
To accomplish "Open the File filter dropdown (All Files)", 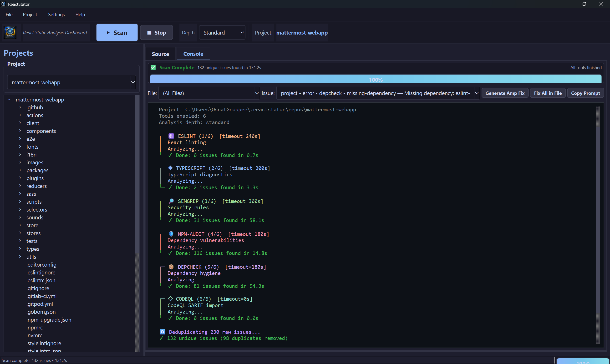I will point(209,93).
